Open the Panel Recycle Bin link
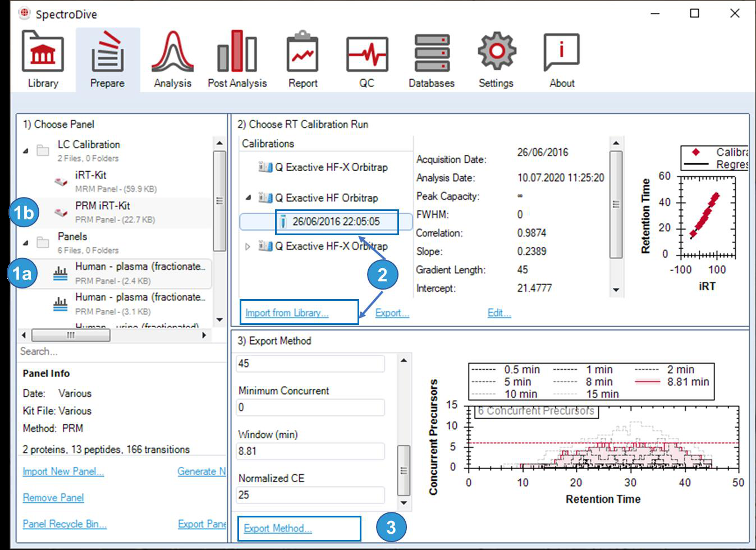This screenshot has width=756, height=550. 65,524
